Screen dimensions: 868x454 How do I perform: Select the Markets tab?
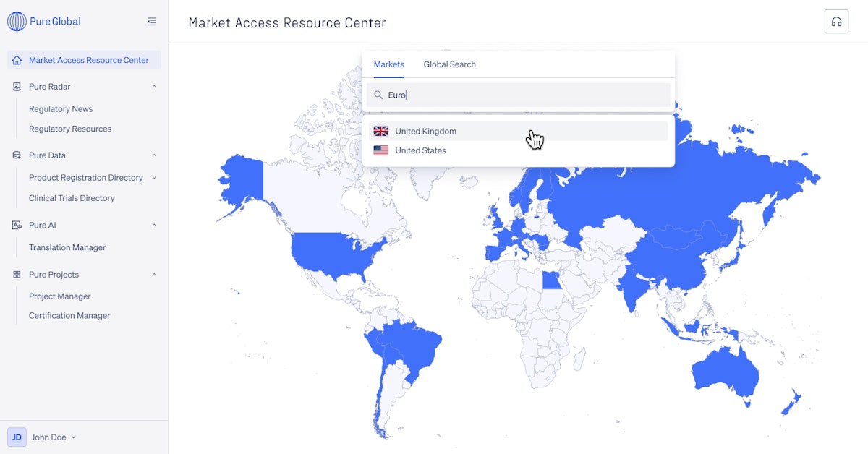(388, 64)
